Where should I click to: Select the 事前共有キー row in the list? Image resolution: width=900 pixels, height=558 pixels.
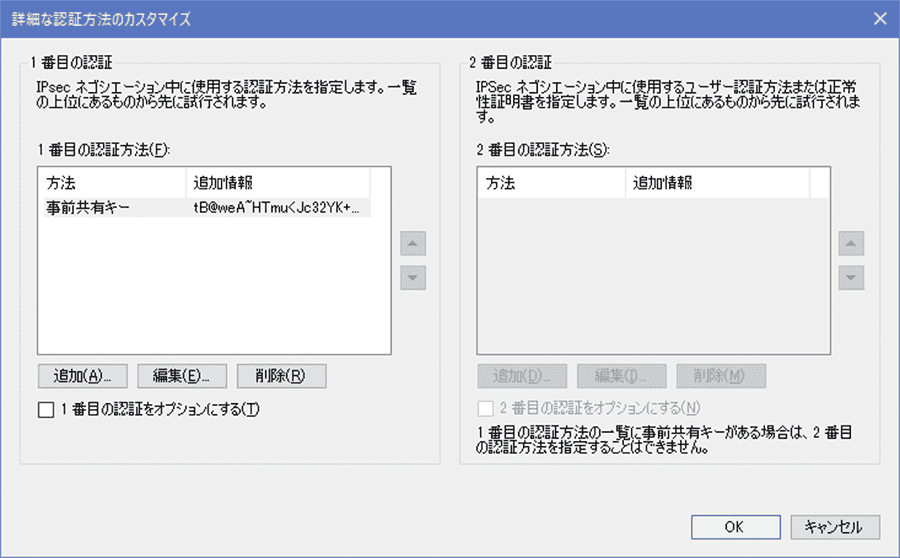click(207, 208)
